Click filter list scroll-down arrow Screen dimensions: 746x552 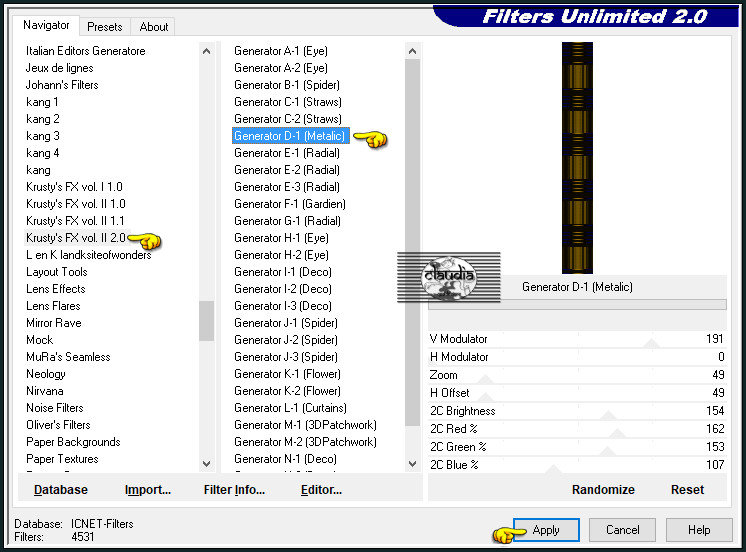[x=412, y=463]
